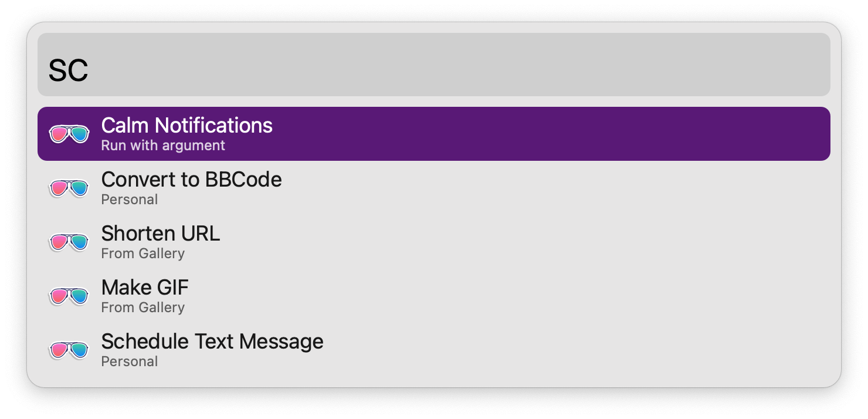This screenshot has height=419, width=868.
Task: Choose the Convert to BBCode shortcut
Action: [x=434, y=188]
